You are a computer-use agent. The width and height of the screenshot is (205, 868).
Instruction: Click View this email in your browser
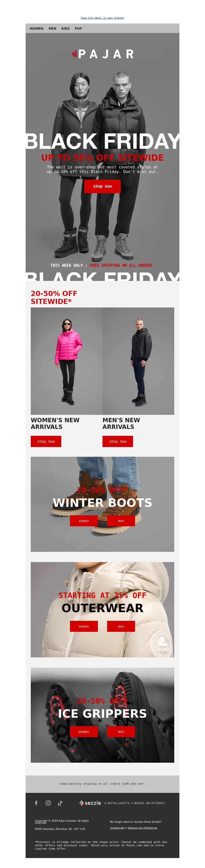point(102,18)
